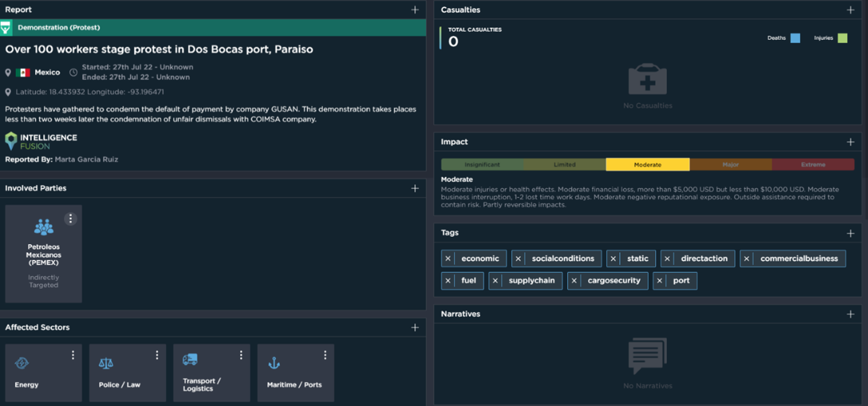Click the Maritime / Ports sector name
The width and height of the screenshot is (868, 406).
(x=294, y=385)
